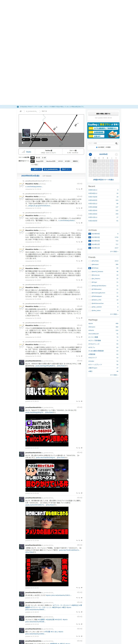Open the #ホロライブ hashtag

click(92, 358)
